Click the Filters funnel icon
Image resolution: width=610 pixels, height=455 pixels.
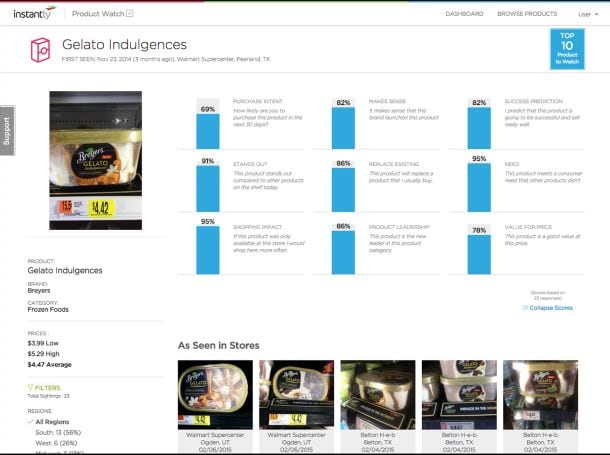pyautogui.click(x=30, y=387)
